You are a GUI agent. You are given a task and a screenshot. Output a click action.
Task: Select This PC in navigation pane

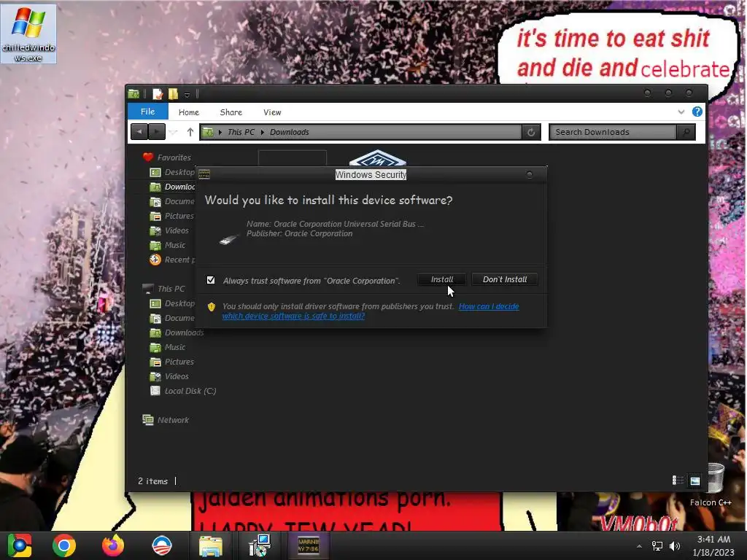[171, 289]
